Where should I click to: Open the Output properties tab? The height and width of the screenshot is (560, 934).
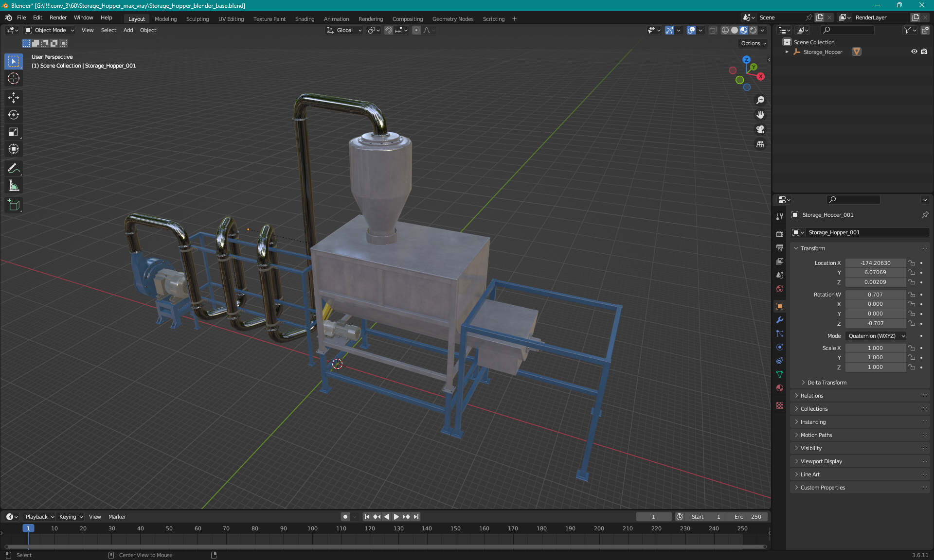(780, 247)
